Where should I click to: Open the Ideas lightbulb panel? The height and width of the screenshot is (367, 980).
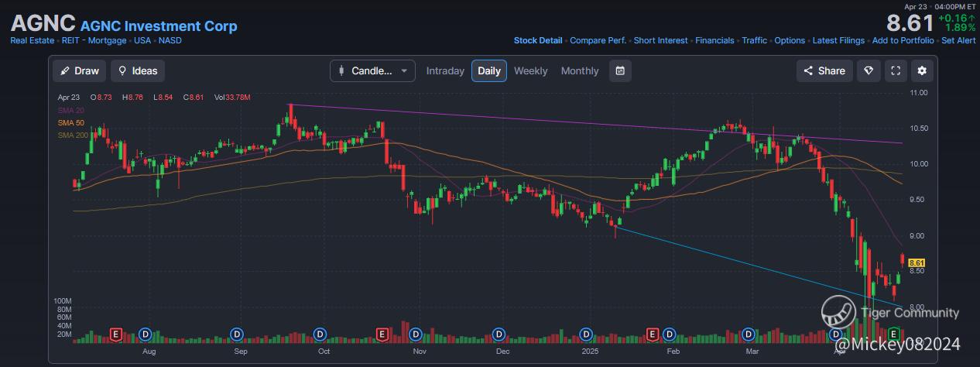[x=137, y=71]
